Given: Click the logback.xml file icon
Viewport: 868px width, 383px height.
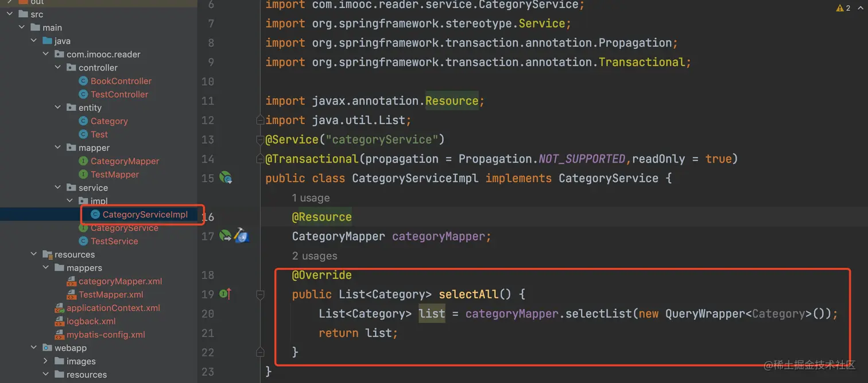Looking at the screenshot, I should click(x=60, y=322).
